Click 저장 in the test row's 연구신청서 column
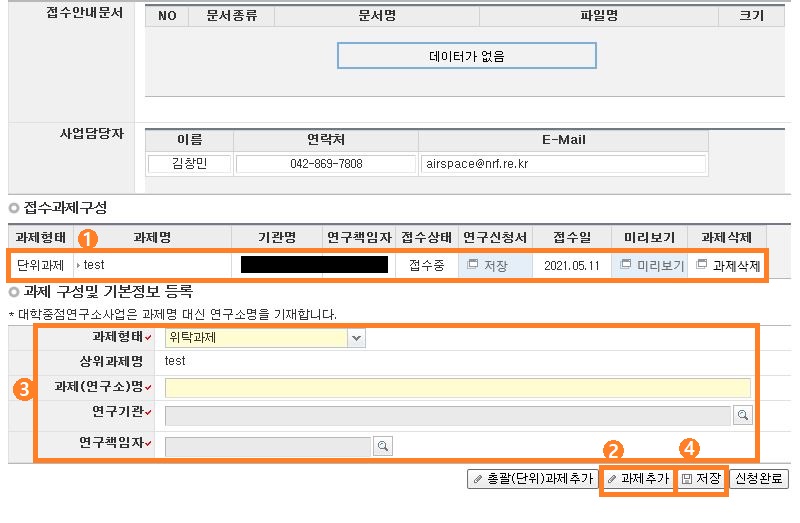The height and width of the screenshot is (523, 800). [x=488, y=266]
